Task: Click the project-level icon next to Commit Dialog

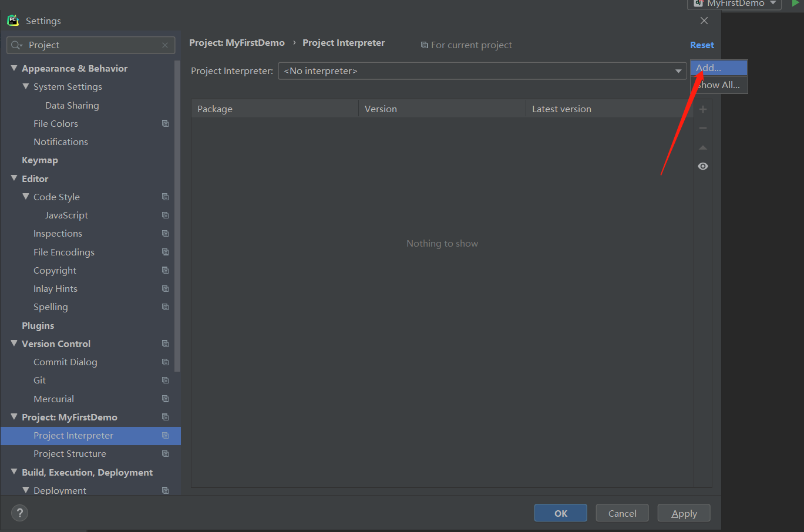Action: (165, 362)
